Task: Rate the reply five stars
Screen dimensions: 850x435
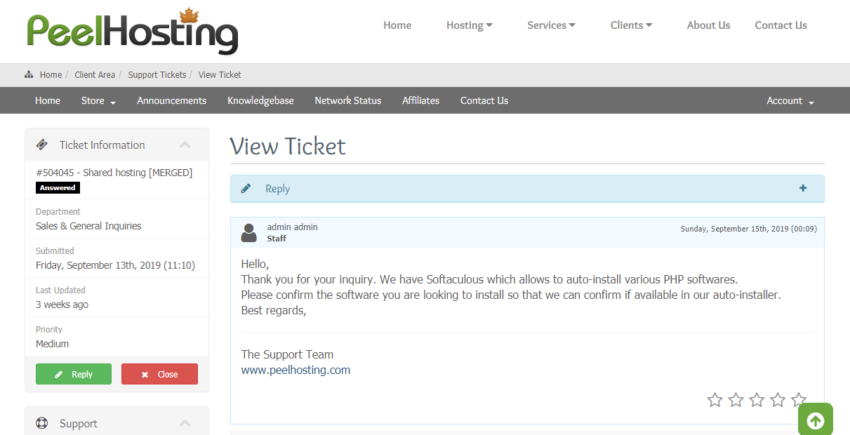Action: tap(799, 400)
